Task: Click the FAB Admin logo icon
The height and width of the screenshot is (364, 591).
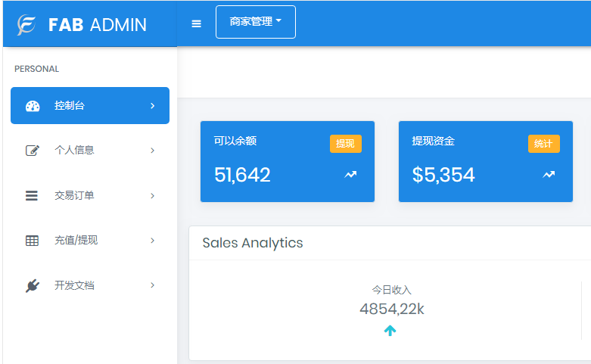Action: [26, 24]
